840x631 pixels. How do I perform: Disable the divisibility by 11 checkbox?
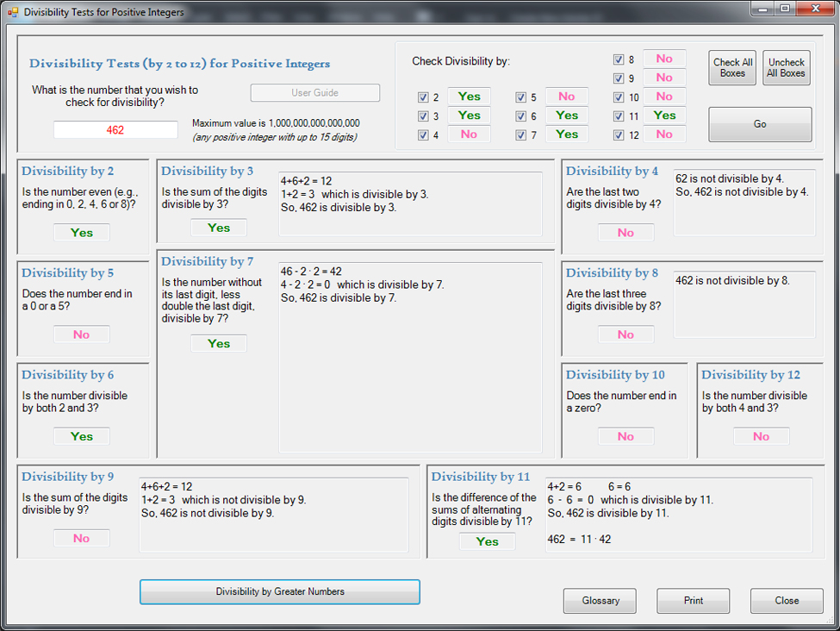click(619, 116)
